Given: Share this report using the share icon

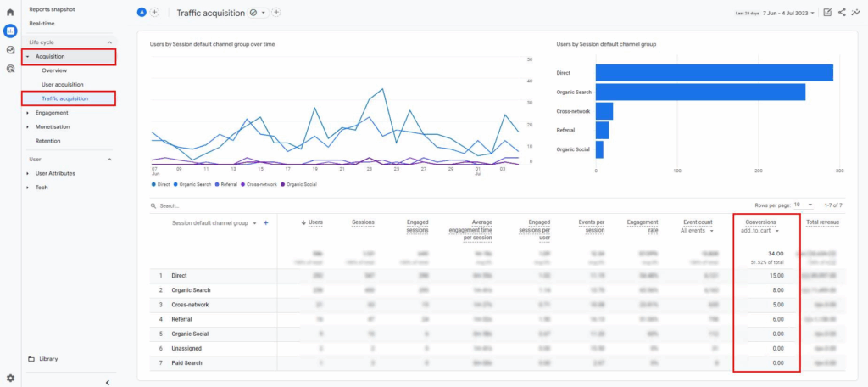Looking at the screenshot, I should tap(842, 12).
